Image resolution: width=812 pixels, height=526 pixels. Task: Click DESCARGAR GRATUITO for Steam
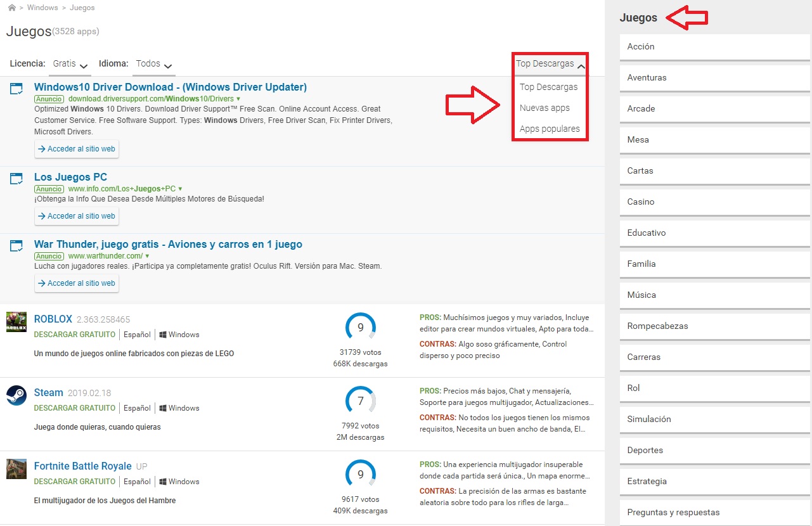click(75, 408)
